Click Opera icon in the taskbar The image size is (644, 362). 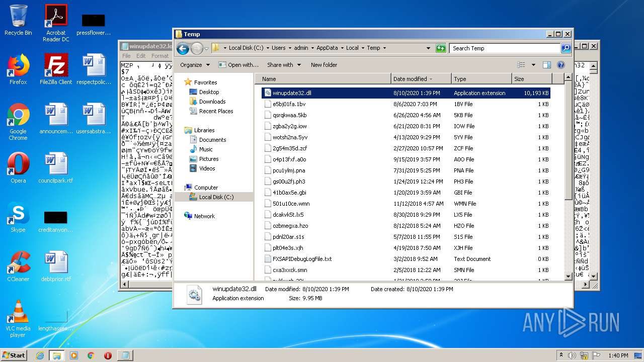click(108, 355)
